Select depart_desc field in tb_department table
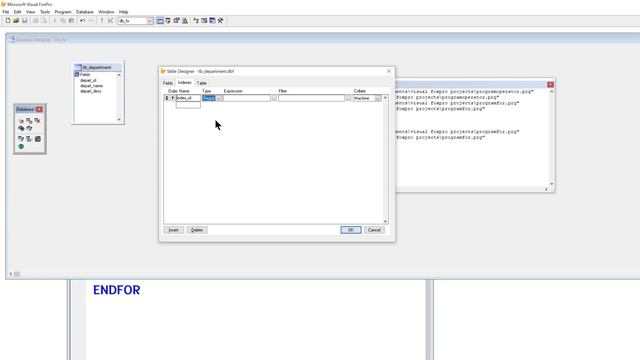The height and width of the screenshot is (360, 640). pyautogui.click(x=91, y=91)
